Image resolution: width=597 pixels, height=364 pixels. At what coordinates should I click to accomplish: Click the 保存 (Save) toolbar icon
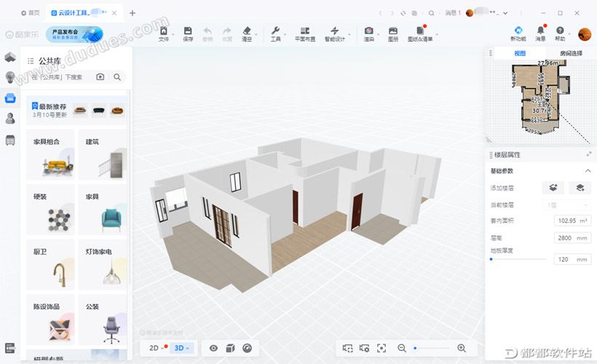pyautogui.click(x=188, y=31)
